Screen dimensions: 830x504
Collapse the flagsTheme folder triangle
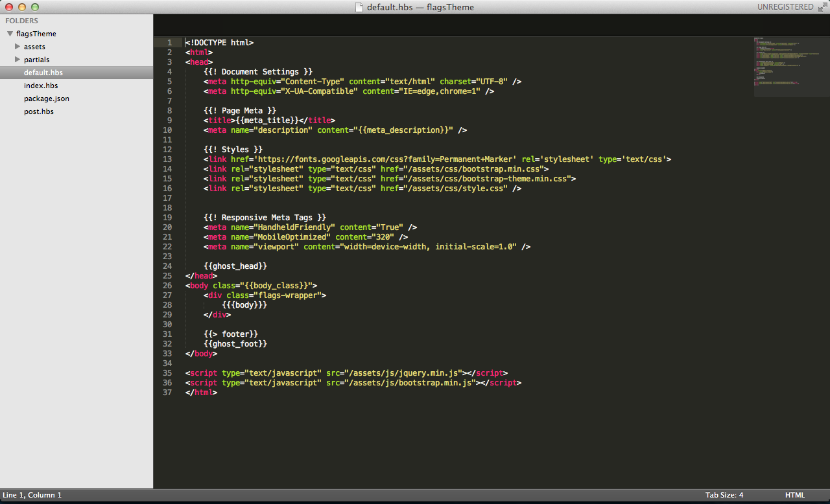click(10, 34)
